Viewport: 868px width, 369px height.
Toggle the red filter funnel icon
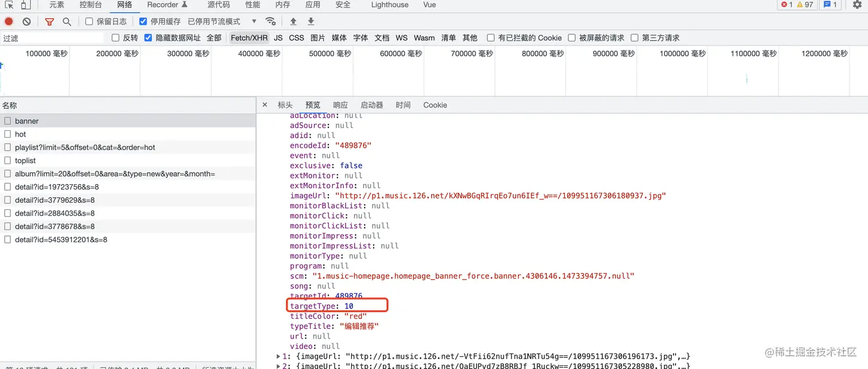(49, 21)
